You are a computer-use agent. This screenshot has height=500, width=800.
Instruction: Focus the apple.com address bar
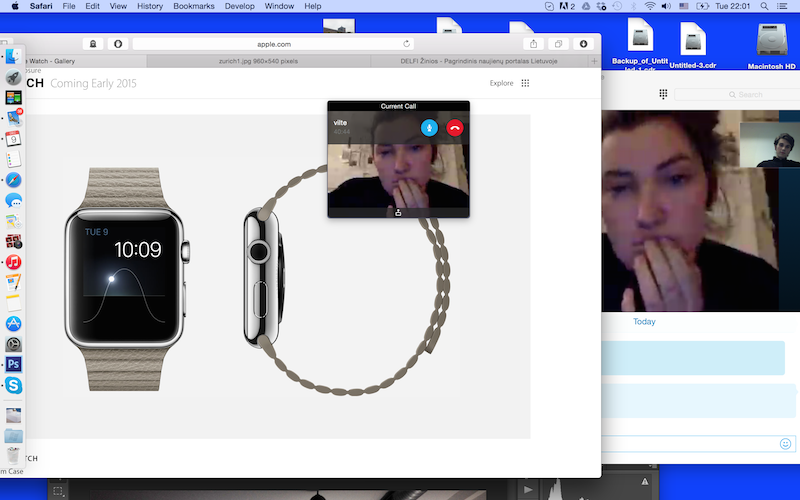coord(273,44)
